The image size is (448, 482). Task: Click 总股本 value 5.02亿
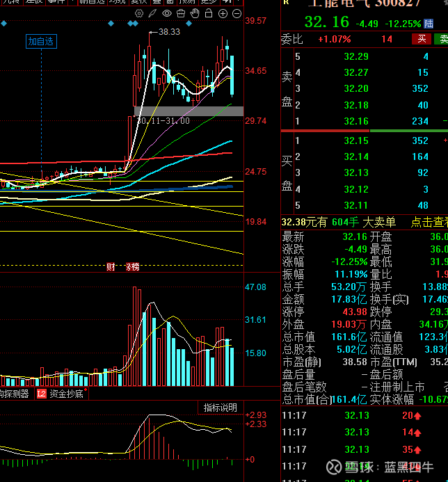(x=352, y=350)
